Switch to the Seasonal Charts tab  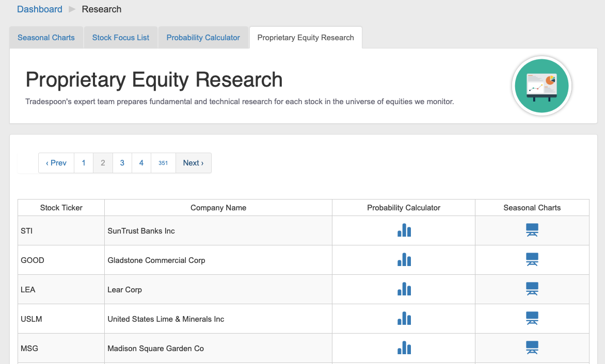coord(46,37)
